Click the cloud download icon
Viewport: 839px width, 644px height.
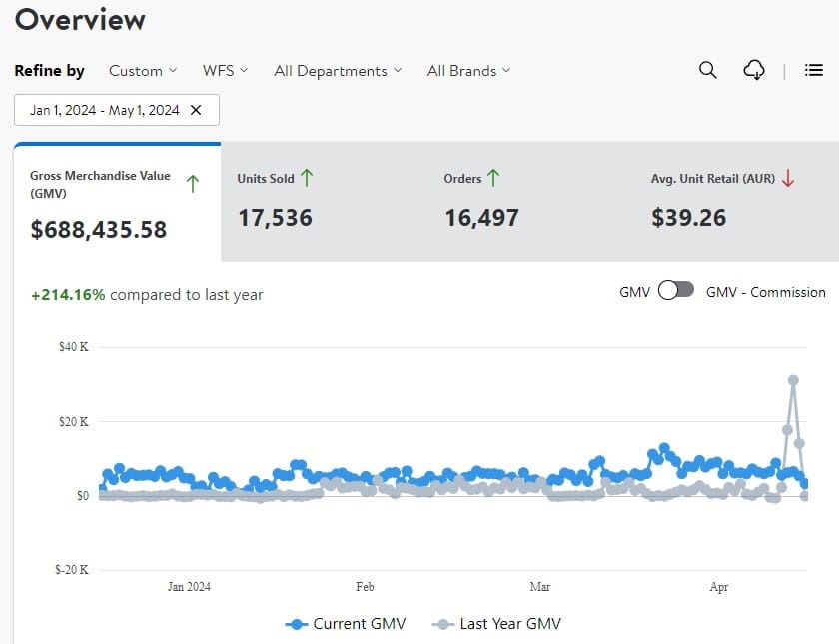755,70
